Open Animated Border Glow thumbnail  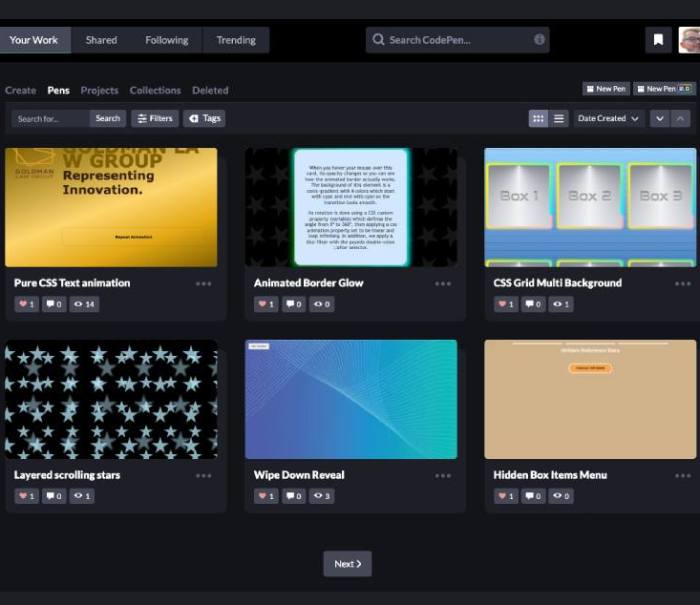[351, 208]
